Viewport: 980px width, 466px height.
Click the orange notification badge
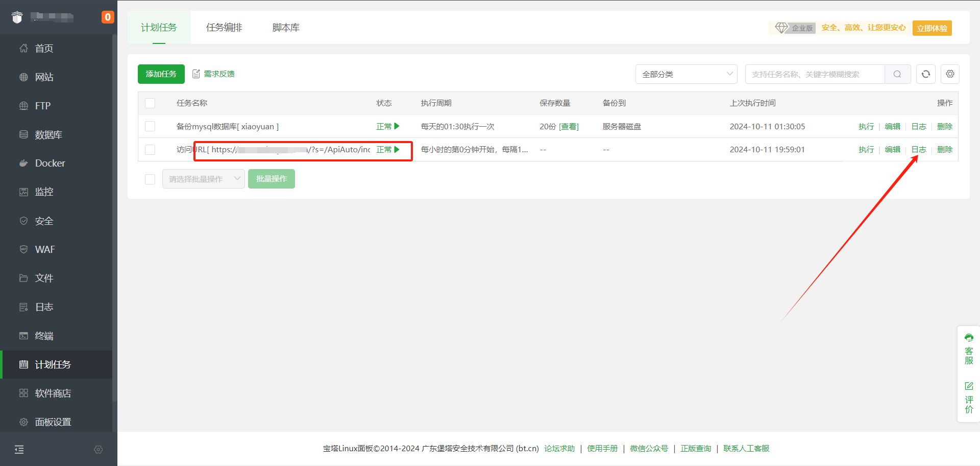pos(107,17)
